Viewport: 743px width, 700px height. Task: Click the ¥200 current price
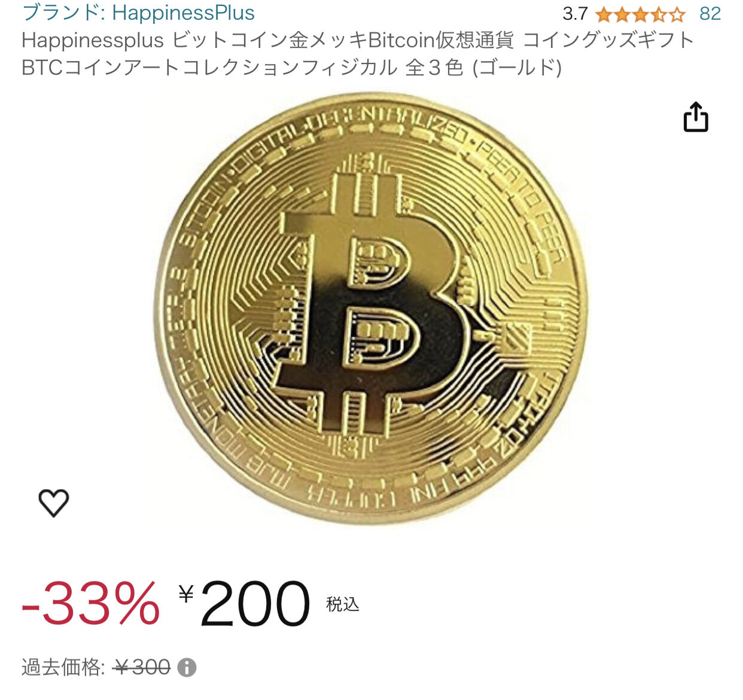pos(244,603)
